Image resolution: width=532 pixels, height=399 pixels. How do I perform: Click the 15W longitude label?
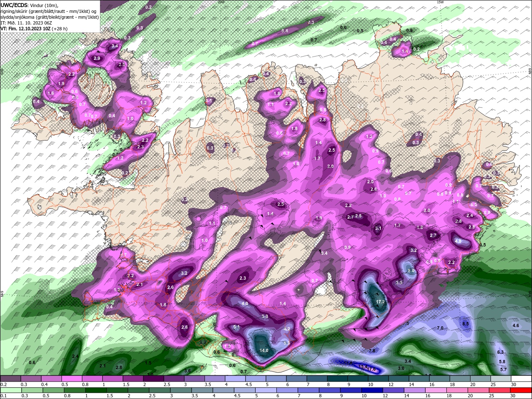tap(440, 2)
